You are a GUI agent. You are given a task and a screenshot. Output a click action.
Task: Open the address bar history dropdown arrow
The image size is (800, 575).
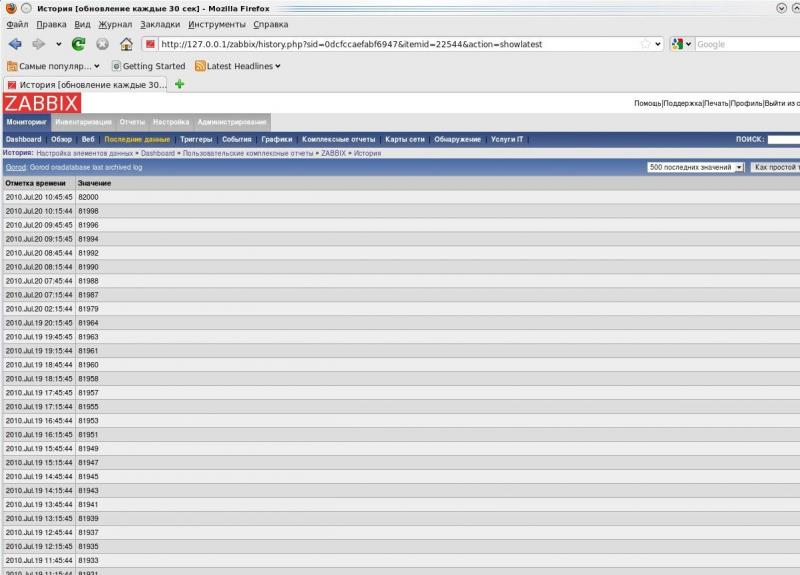point(658,44)
